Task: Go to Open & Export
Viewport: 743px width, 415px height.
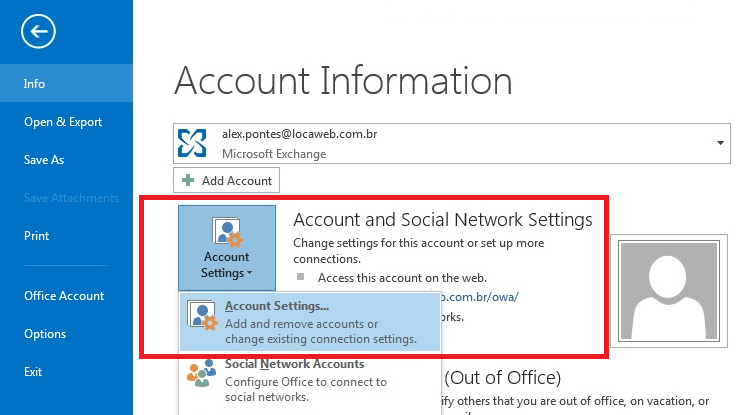Action: pos(63,122)
